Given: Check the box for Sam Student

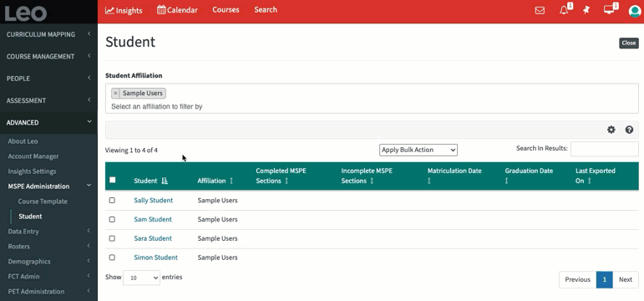Looking at the screenshot, I should 112,220.
